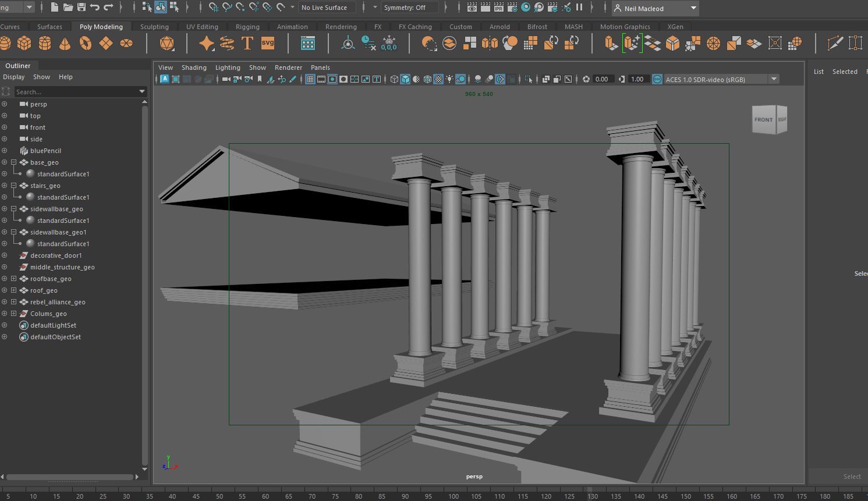Click the platonic solid shelf icon
This screenshot has width=868, height=501.
167,43
